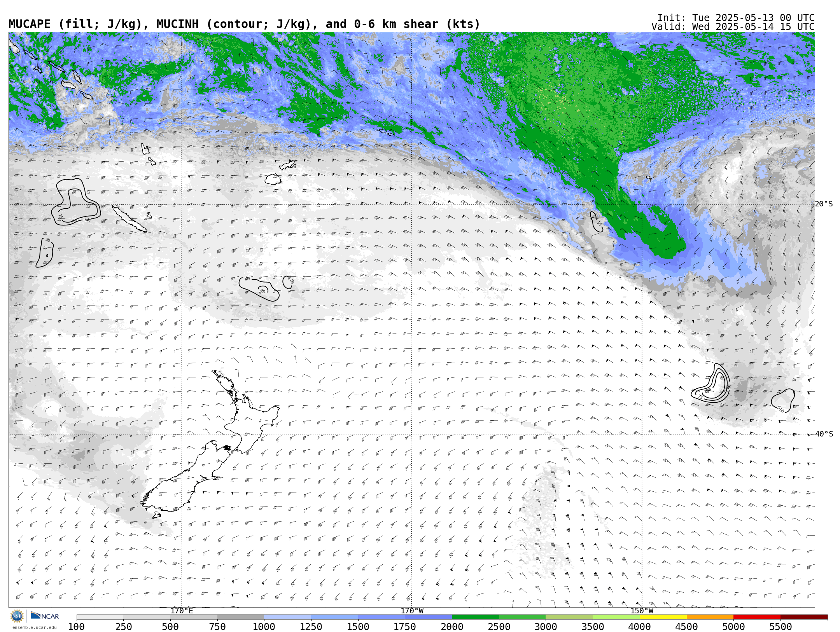
Task: Click the Init: Tue 2025-05-13 00 UTC text
Action: click(736, 18)
